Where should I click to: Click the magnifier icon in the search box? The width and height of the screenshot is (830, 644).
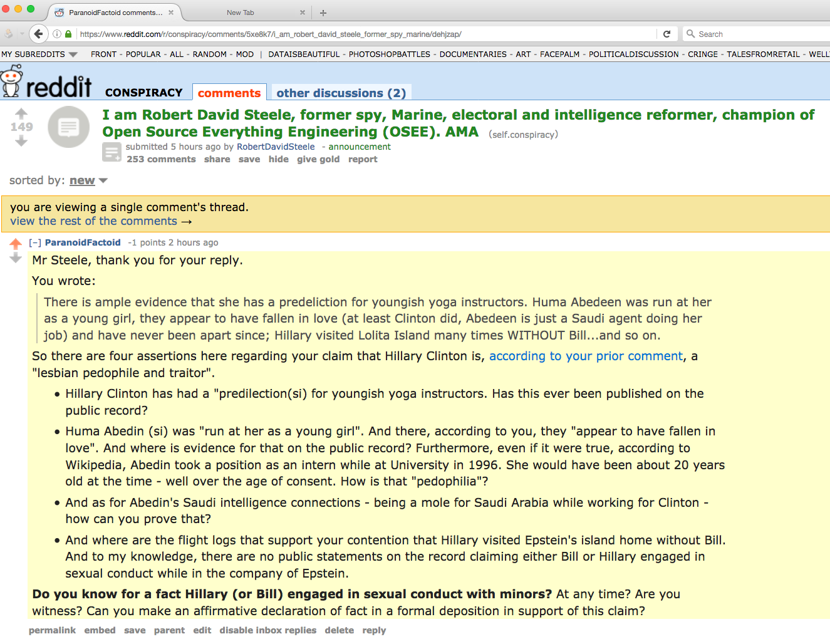tap(690, 34)
